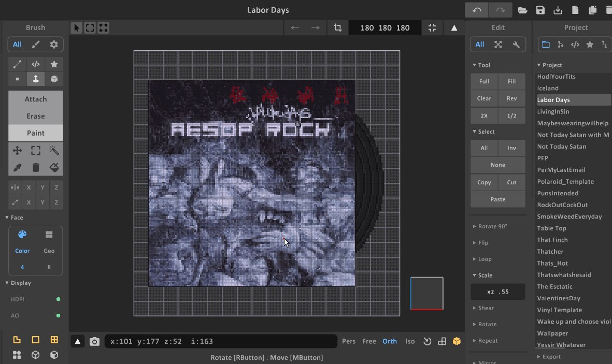Click the viewport background color preview square
This screenshot has width=612, height=364.
426,294
